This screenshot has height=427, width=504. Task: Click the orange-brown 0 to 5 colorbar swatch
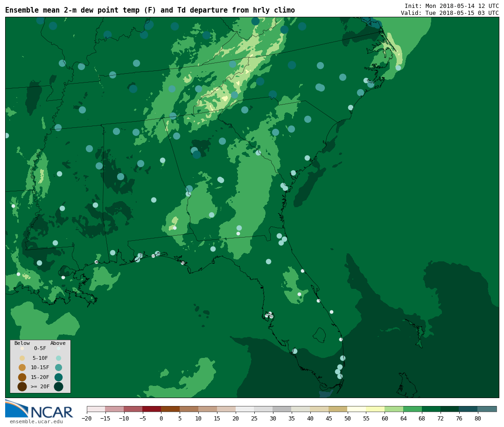click(x=170, y=409)
